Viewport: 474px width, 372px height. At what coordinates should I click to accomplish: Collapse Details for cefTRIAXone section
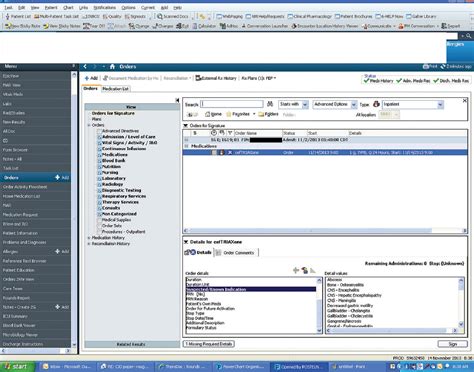186,242
